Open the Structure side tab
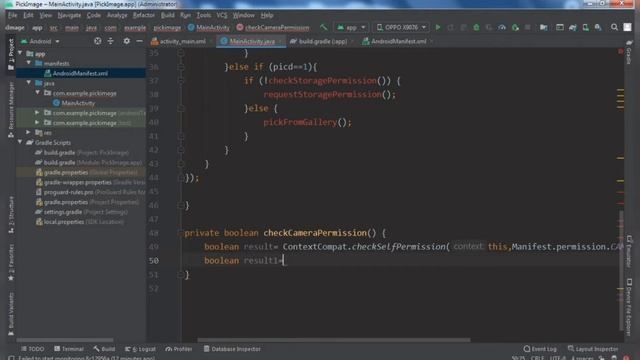This screenshot has height=360, width=640. [x=11, y=214]
